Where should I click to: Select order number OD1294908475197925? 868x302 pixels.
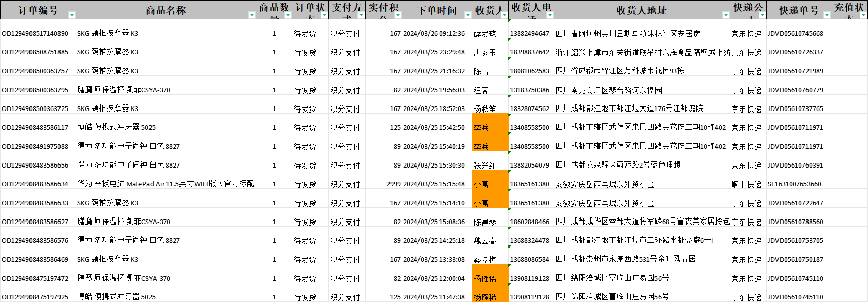[x=35, y=297]
